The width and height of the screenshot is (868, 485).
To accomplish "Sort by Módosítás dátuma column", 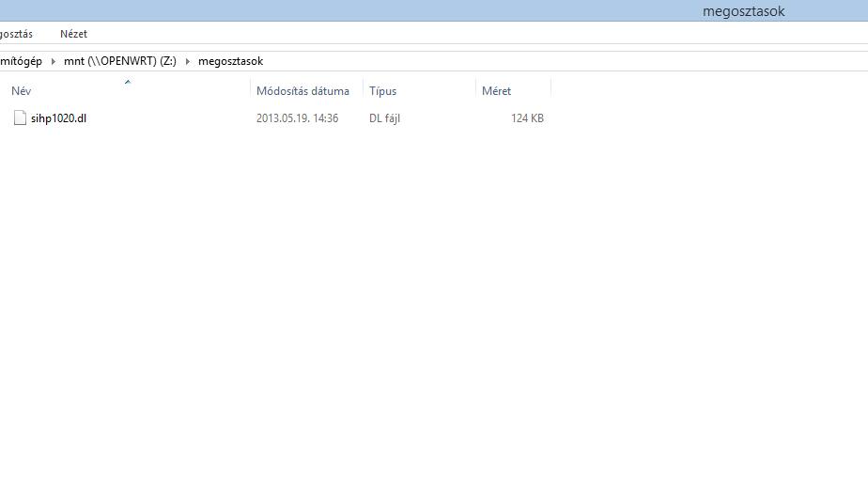I will pos(302,91).
